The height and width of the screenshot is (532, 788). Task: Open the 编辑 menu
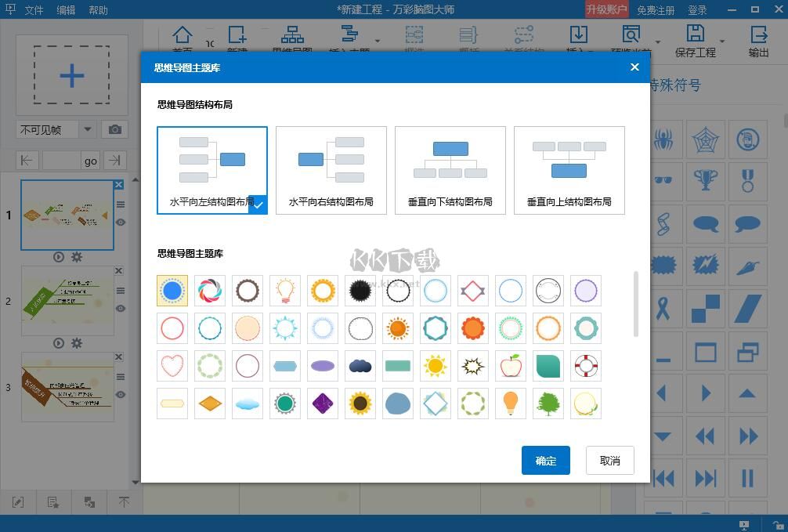click(66, 9)
